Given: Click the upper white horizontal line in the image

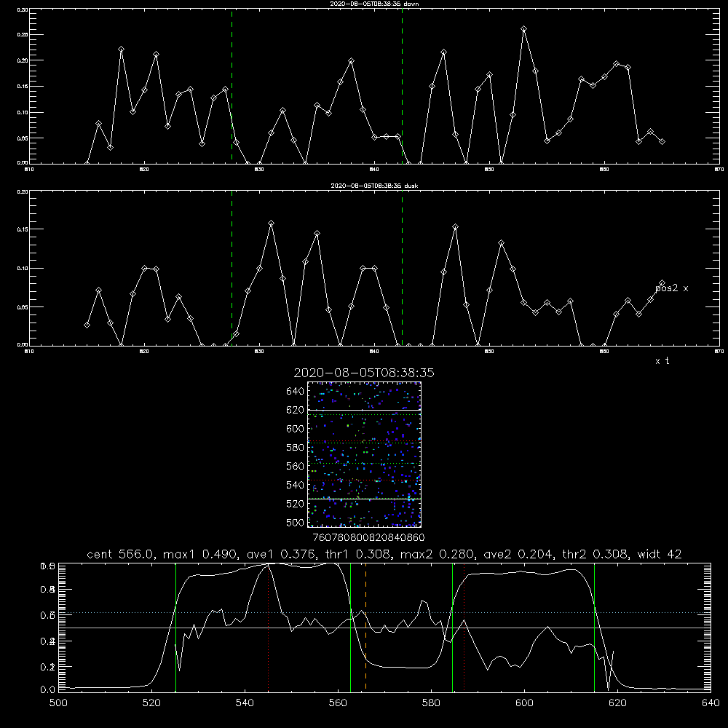Looking at the screenshot, I should (x=365, y=410).
